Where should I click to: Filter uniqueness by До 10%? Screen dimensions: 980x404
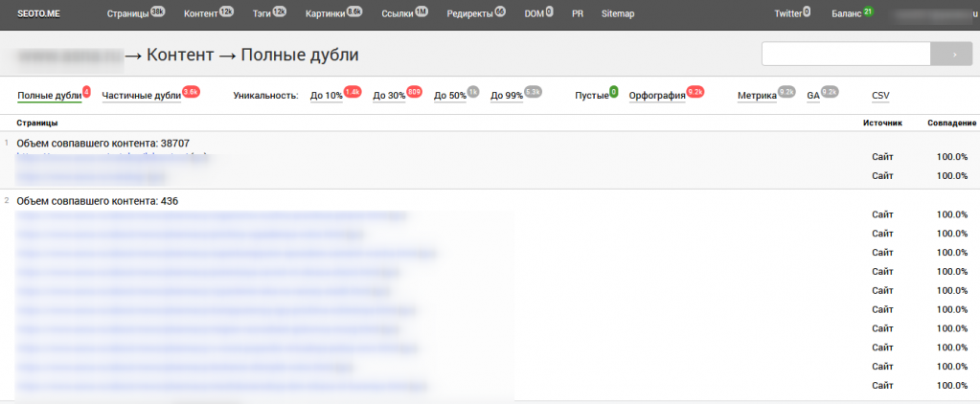tap(327, 96)
